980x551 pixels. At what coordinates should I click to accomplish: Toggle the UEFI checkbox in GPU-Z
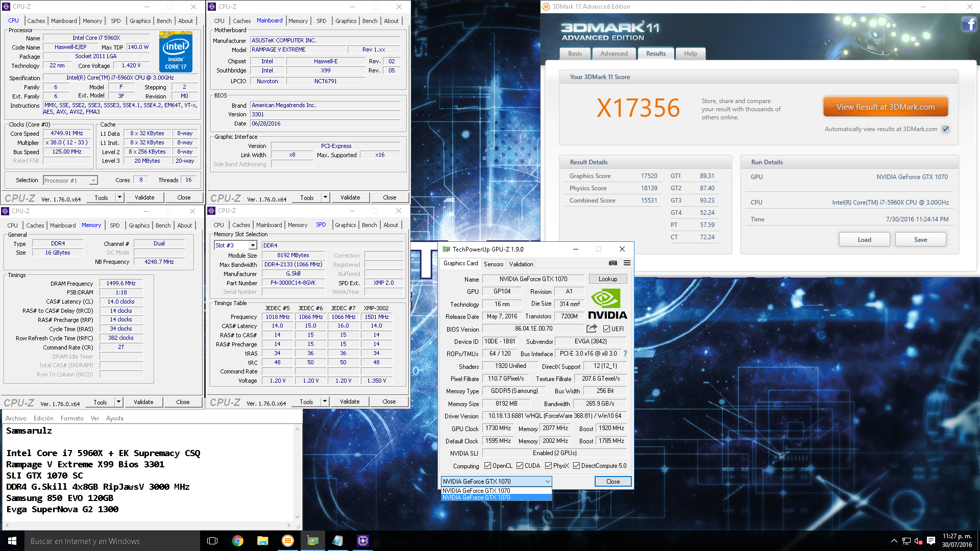pyautogui.click(x=606, y=329)
